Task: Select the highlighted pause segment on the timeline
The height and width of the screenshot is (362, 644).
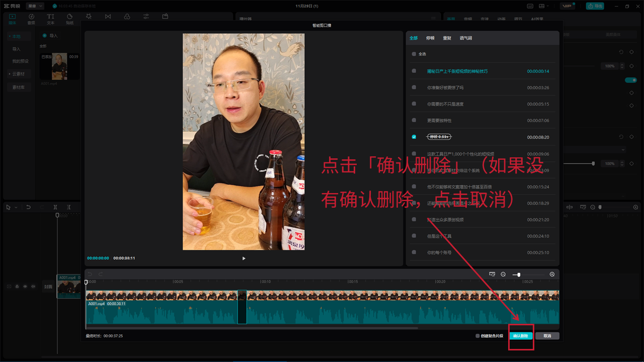Action: pyautogui.click(x=242, y=307)
